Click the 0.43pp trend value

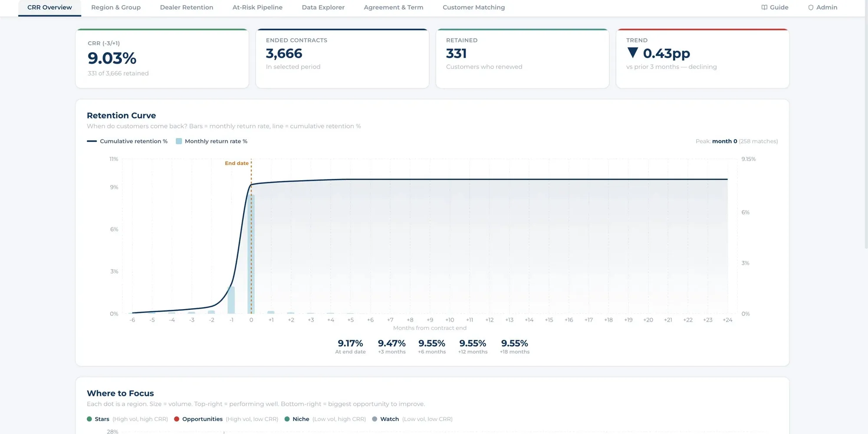click(x=667, y=53)
